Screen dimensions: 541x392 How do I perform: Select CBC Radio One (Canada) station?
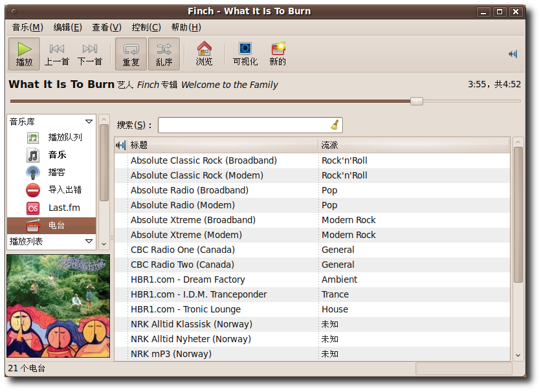[312, 250]
